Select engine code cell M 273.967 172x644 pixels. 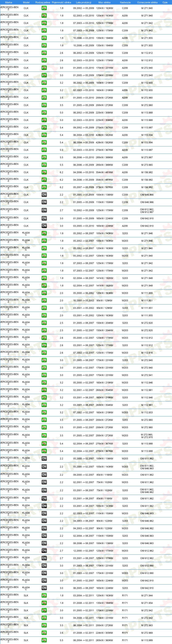[x=147, y=158]
